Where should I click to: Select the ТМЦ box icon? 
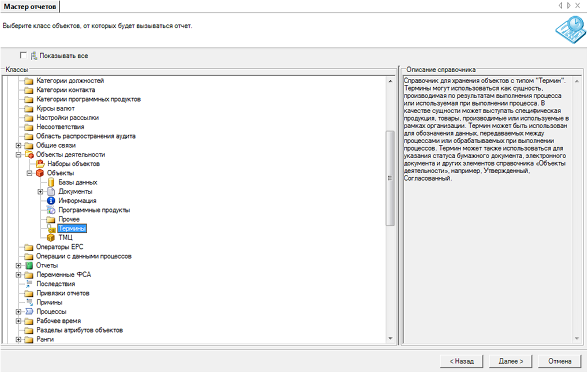click(x=51, y=238)
